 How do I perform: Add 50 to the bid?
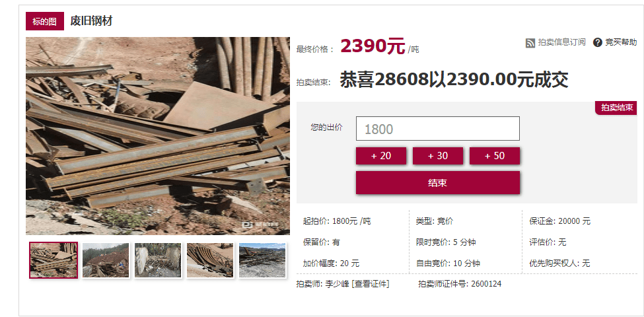(495, 156)
